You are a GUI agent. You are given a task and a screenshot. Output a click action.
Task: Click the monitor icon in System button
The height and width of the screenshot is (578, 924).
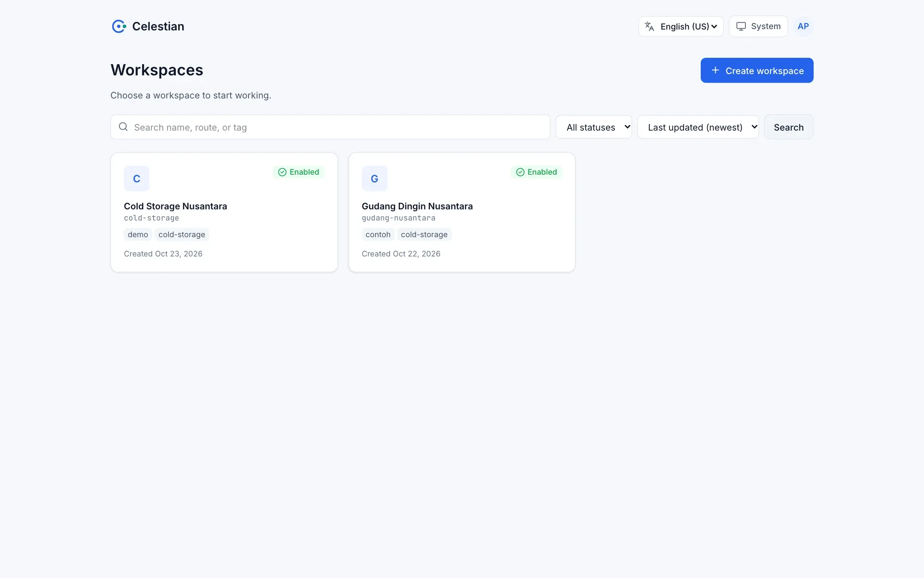(x=741, y=27)
